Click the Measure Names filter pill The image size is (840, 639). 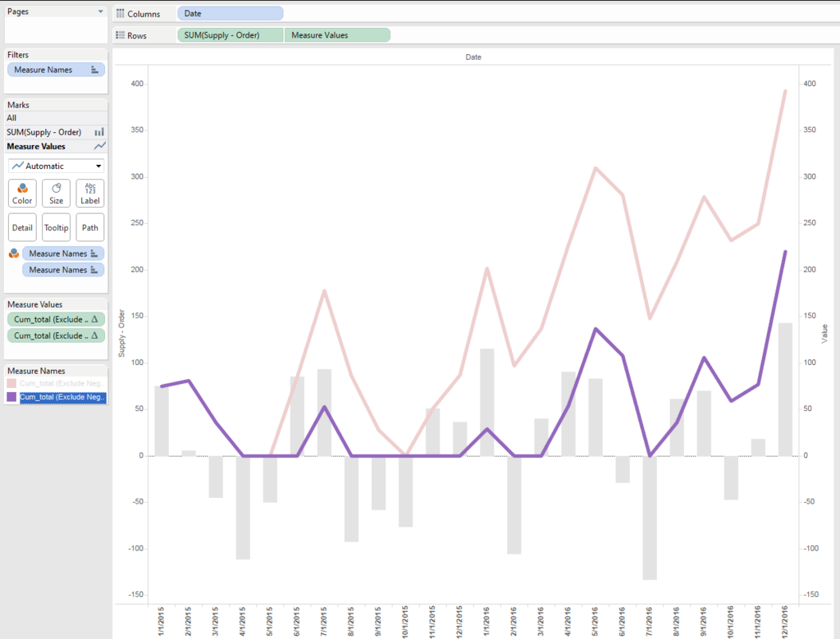point(56,70)
